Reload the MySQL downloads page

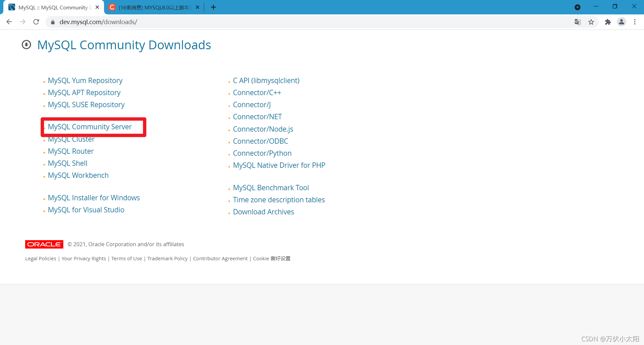36,22
